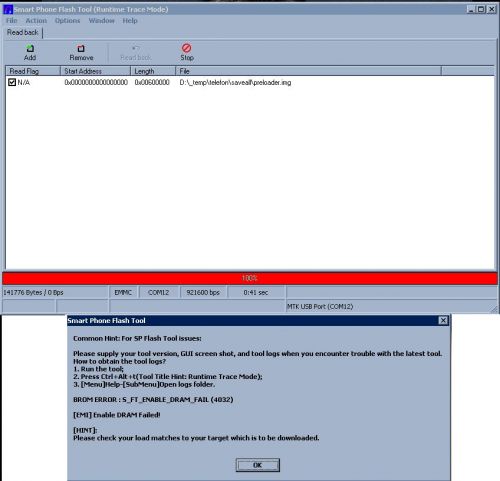
Task: Close the main Flash Tool window
Action: click(492, 9)
